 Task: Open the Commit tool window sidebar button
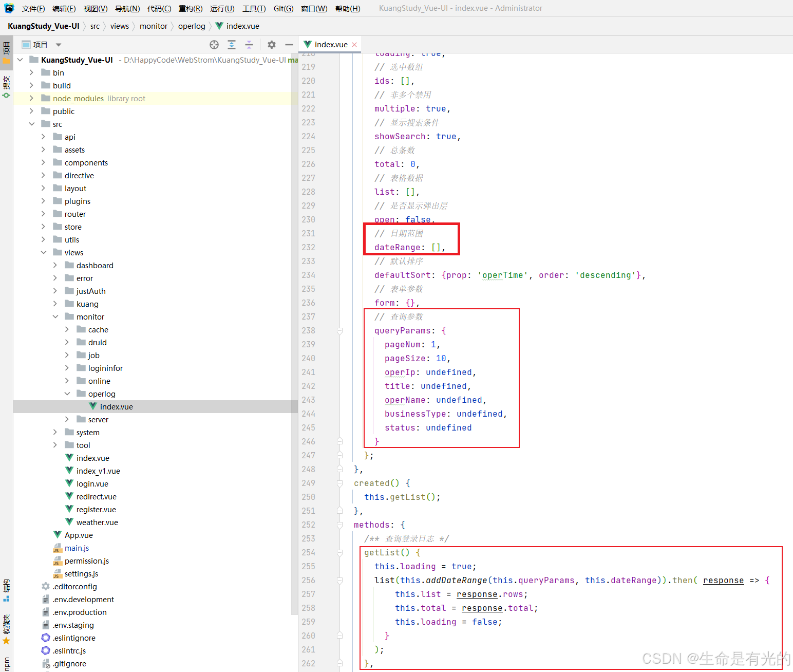[6, 87]
